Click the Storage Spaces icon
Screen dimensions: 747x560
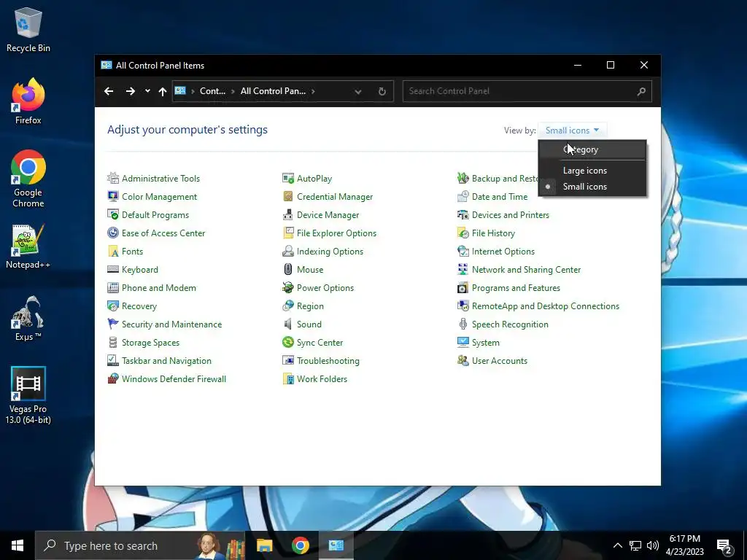pos(113,343)
